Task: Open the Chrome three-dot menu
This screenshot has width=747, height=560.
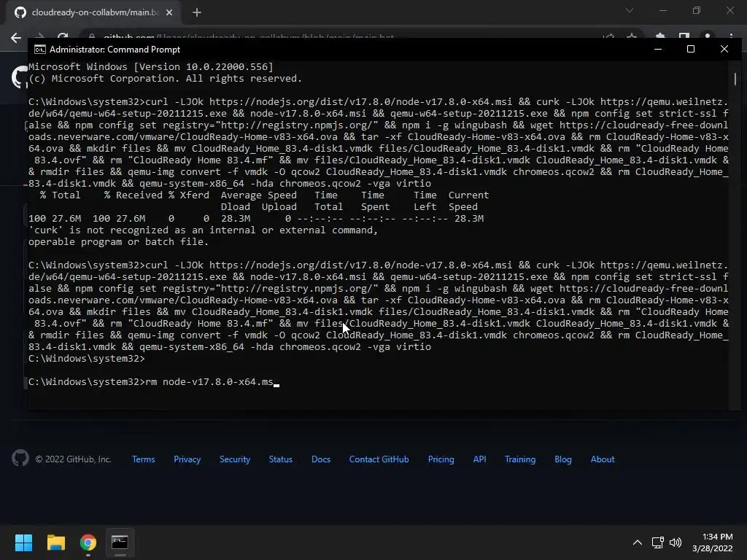Action: click(731, 36)
